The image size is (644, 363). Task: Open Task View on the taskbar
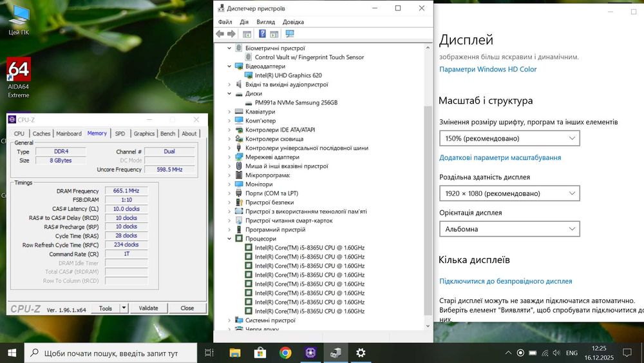[x=209, y=353]
